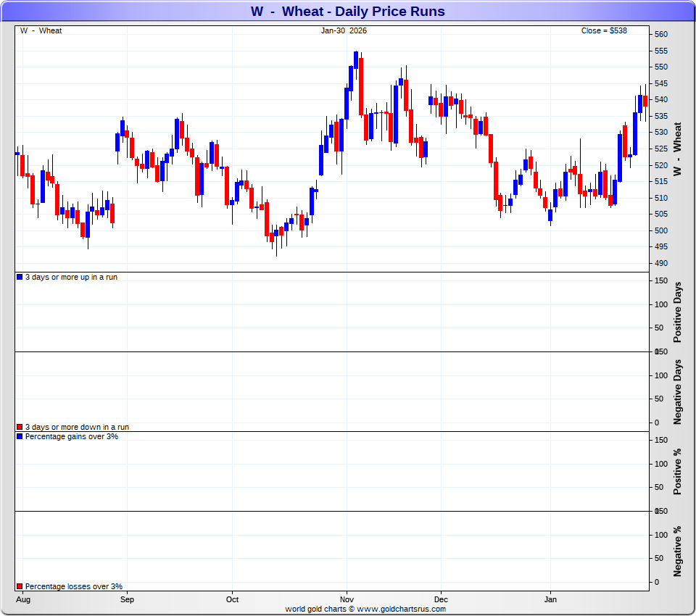The image size is (696, 616).
Task: Select the 'Nov' x-axis label
Action: [x=347, y=599]
